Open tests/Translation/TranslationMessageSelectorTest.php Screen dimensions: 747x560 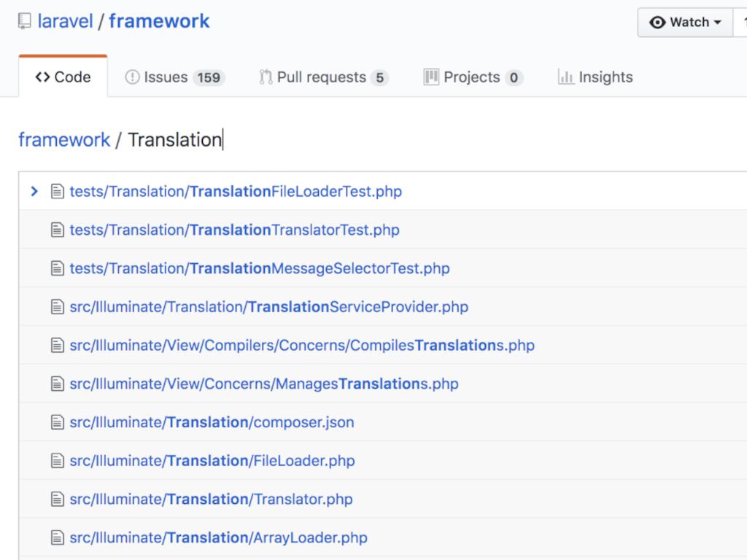point(260,268)
